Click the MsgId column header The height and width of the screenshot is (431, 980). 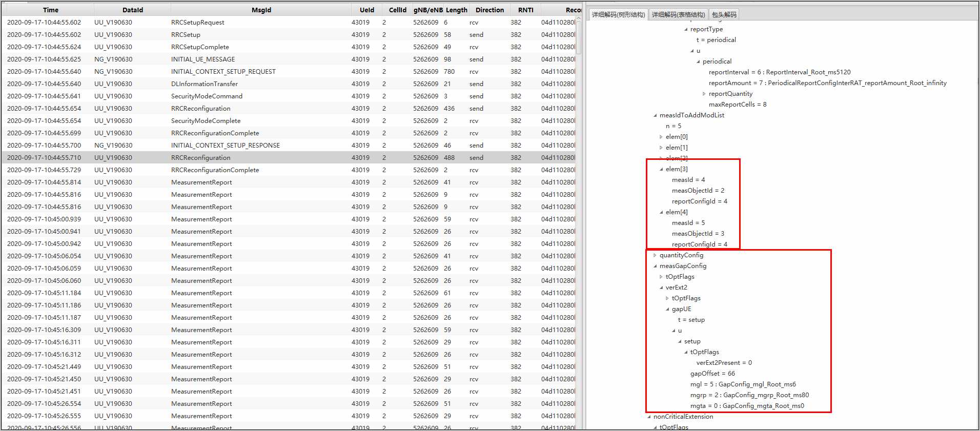[x=261, y=10]
